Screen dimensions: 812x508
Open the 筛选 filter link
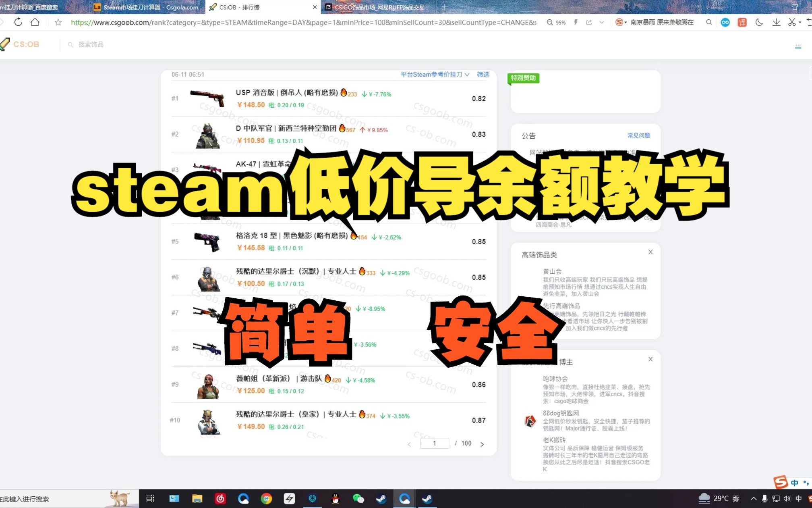[483, 75]
